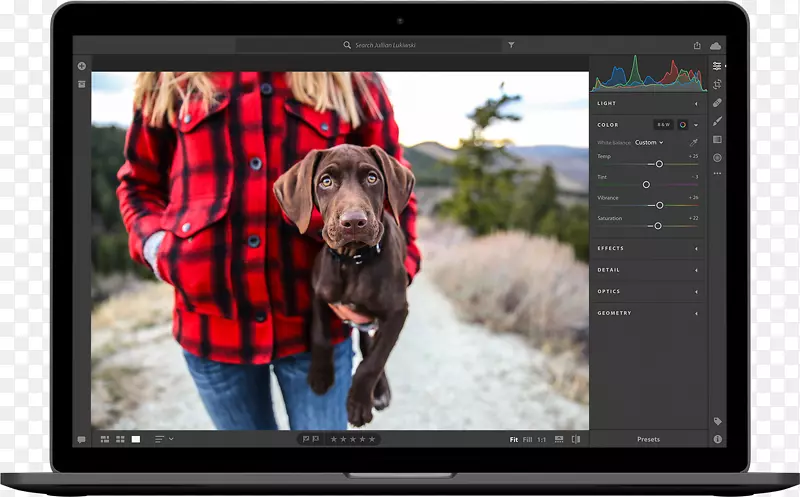This screenshot has width=800, height=497.
Task: Open the Presets button
Action: [648, 439]
